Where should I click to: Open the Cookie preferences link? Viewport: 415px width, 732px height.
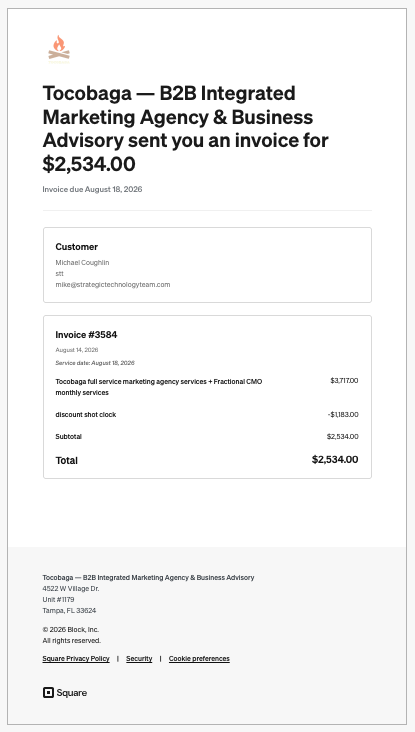click(199, 659)
